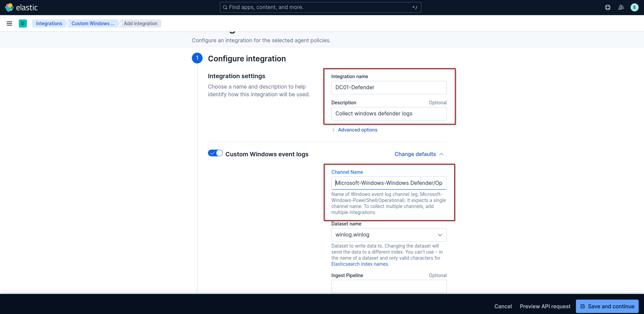644x314 pixels.
Task: Edit the Channel Name field
Action: pyautogui.click(x=389, y=183)
